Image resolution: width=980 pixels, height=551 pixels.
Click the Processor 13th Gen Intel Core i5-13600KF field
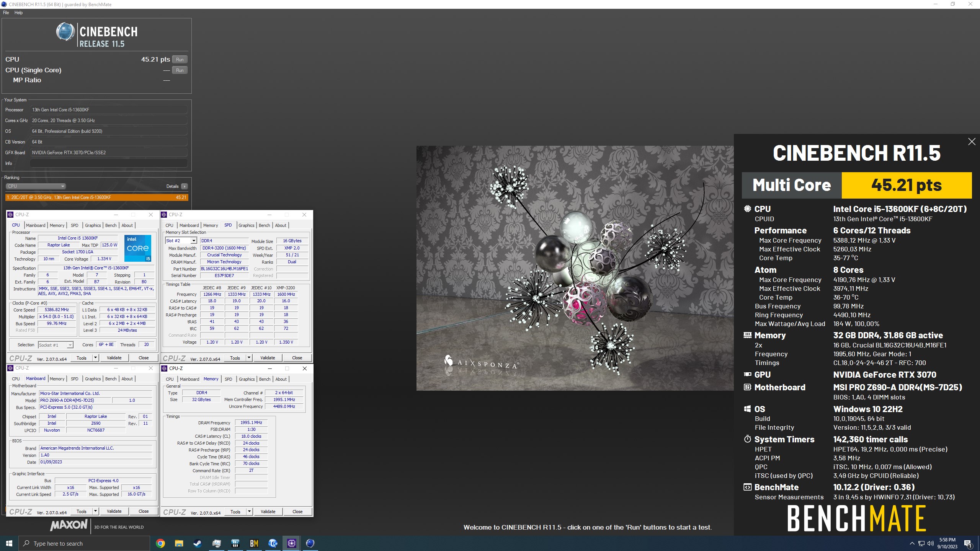(x=109, y=110)
